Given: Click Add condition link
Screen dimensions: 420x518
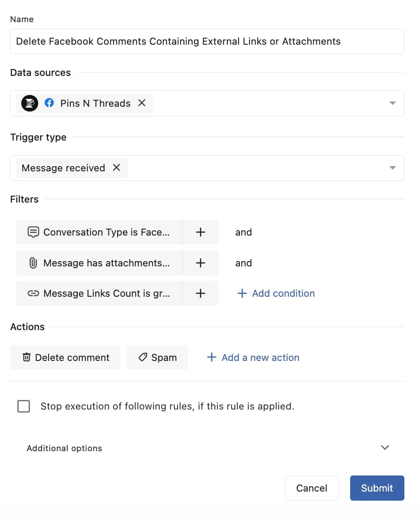Looking at the screenshot, I should click(x=276, y=293).
